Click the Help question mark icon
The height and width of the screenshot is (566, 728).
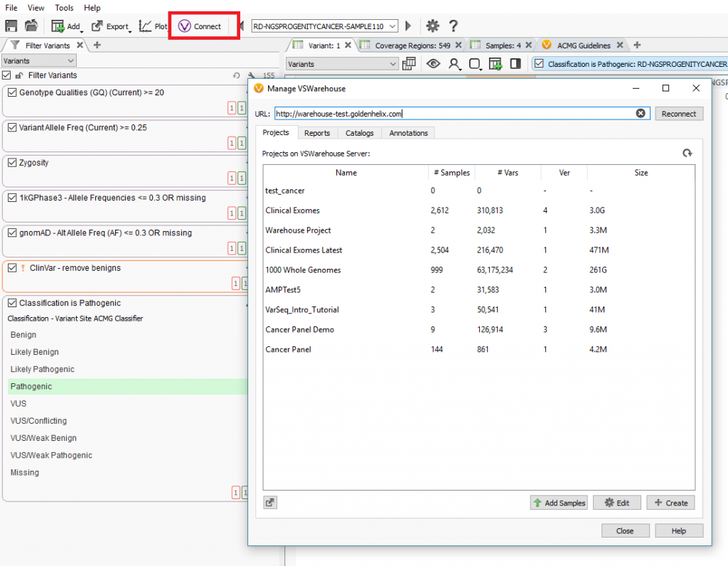453,26
